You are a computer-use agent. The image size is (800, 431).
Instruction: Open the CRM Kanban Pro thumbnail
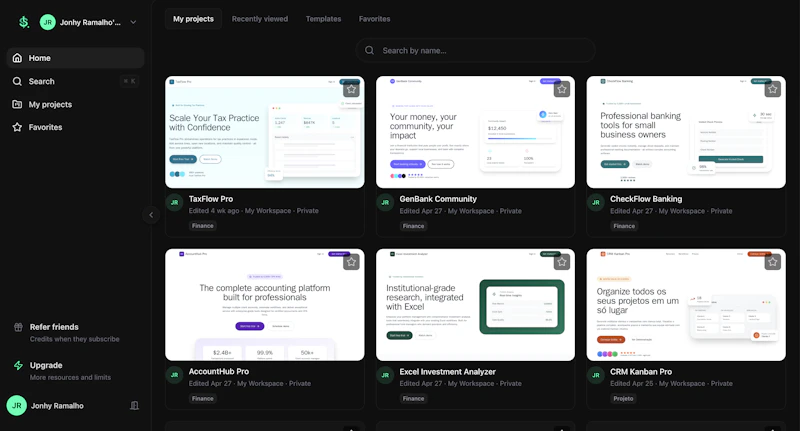coord(686,305)
